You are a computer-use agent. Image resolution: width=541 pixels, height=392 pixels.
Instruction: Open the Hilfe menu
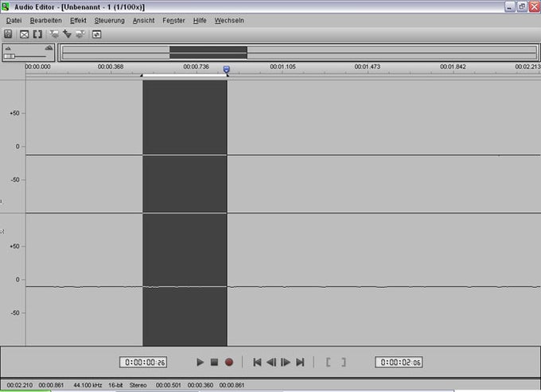pyautogui.click(x=200, y=21)
